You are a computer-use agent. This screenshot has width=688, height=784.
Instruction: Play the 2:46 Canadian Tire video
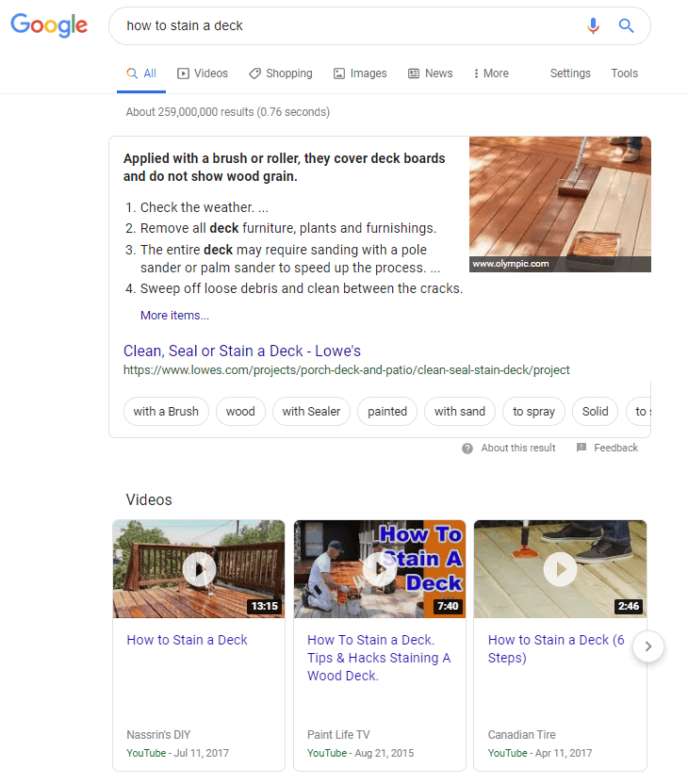(560, 569)
